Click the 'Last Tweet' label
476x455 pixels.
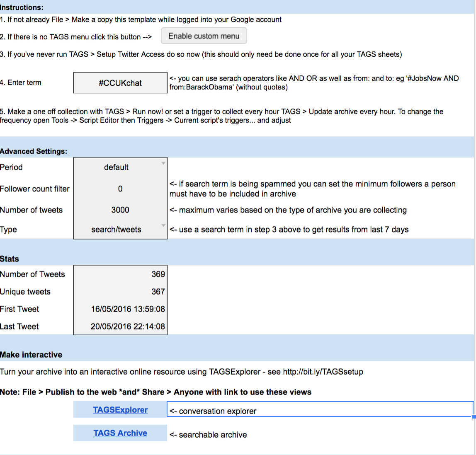tap(19, 327)
